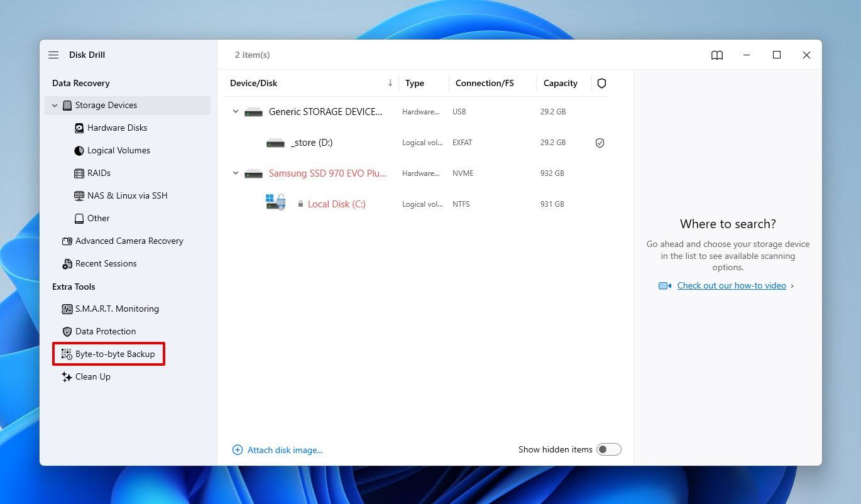This screenshot has width=861, height=504.
Task: Open S.M.A.R.T. Monitoring tool
Action: [x=117, y=309]
